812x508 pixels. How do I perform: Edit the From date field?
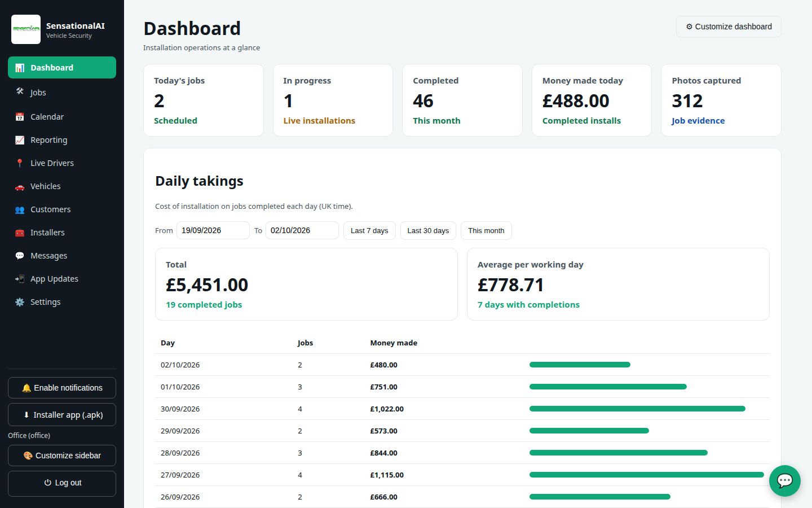(x=213, y=230)
